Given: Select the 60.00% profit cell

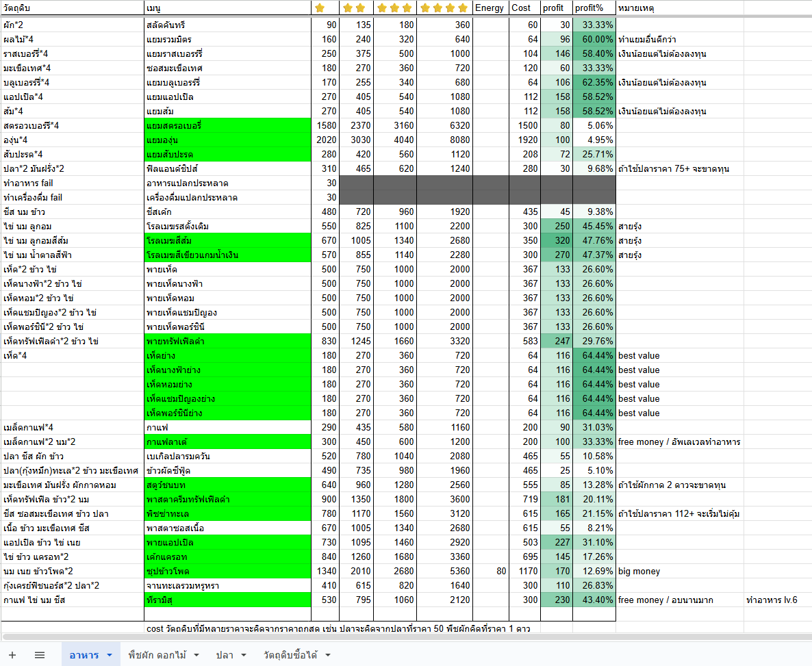Looking at the screenshot, I should [x=594, y=40].
